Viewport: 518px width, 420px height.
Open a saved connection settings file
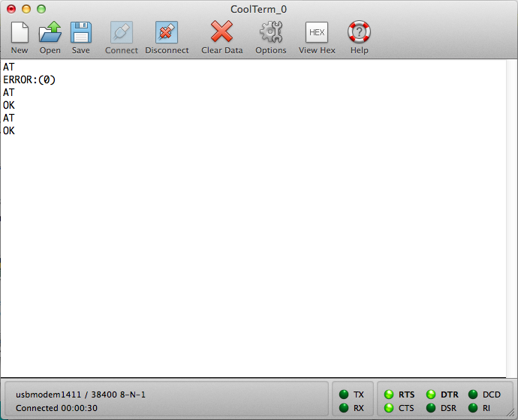click(50, 32)
